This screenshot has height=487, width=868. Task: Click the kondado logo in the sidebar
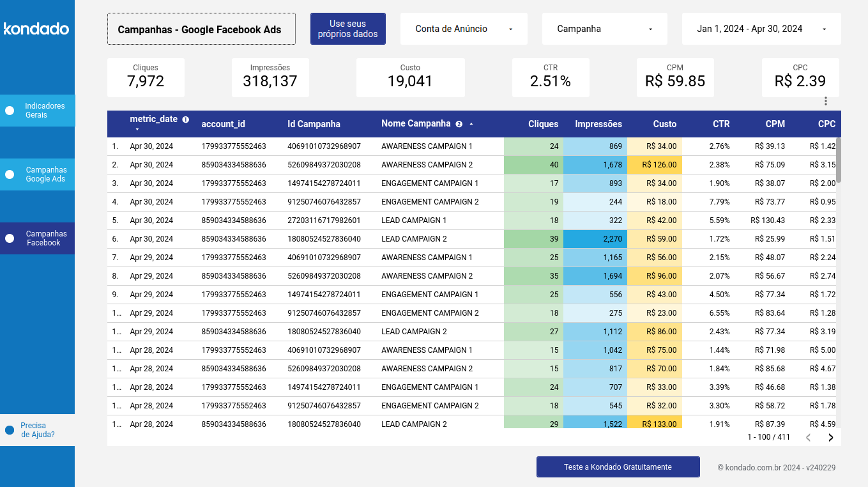pyautogui.click(x=36, y=28)
